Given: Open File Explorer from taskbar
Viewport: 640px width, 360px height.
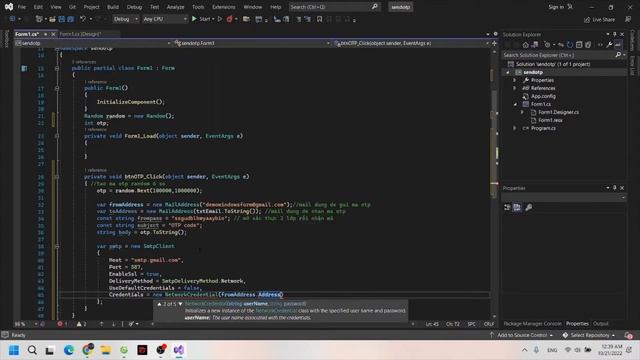Looking at the screenshot, I should point(105,350).
